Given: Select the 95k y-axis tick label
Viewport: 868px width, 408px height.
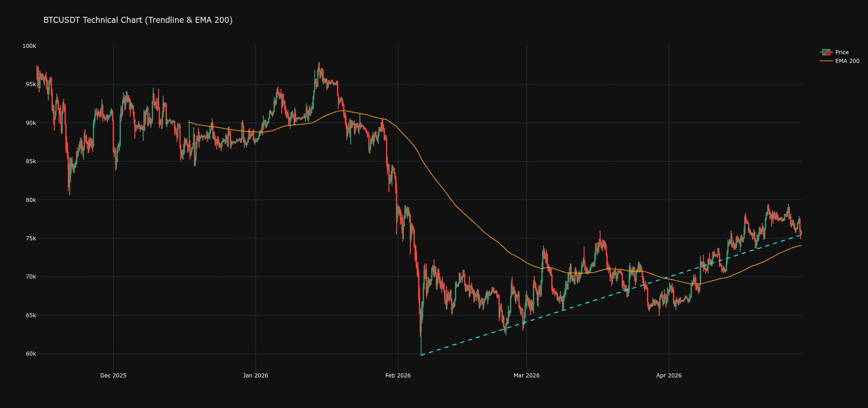Looking at the screenshot, I should click(30, 84).
